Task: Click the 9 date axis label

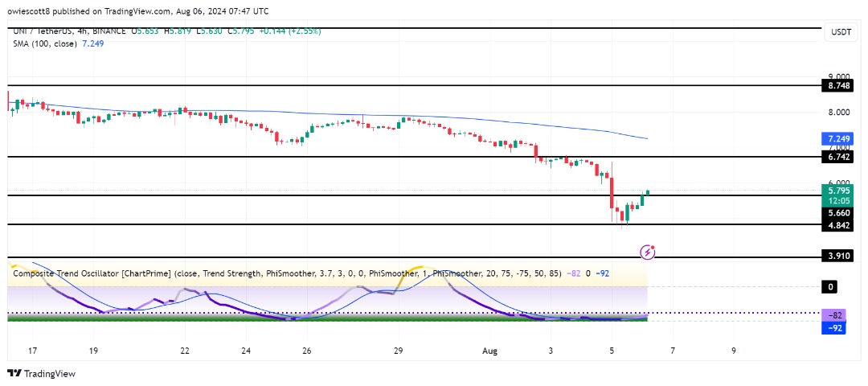Action: [x=734, y=351]
